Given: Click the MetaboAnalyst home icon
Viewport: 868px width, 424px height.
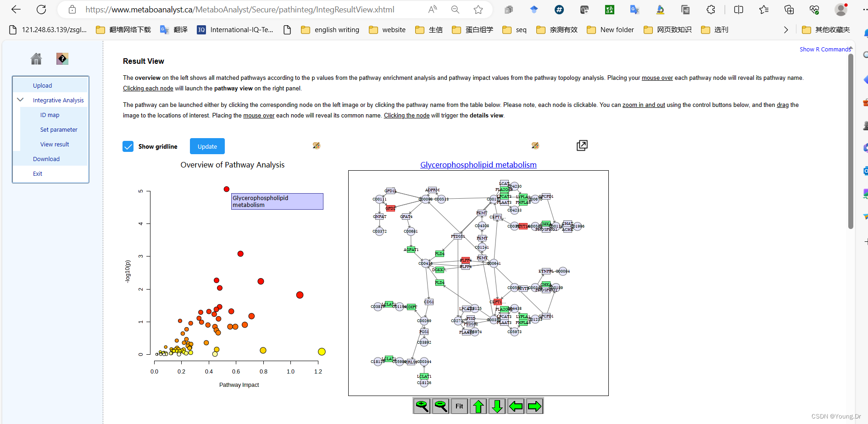Looking at the screenshot, I should click(36, 59).
